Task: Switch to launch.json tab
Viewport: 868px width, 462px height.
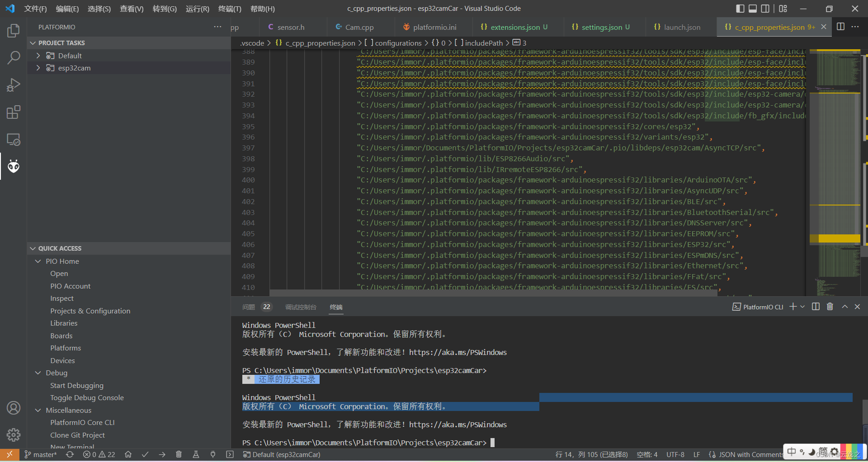Action: (682, 27)
